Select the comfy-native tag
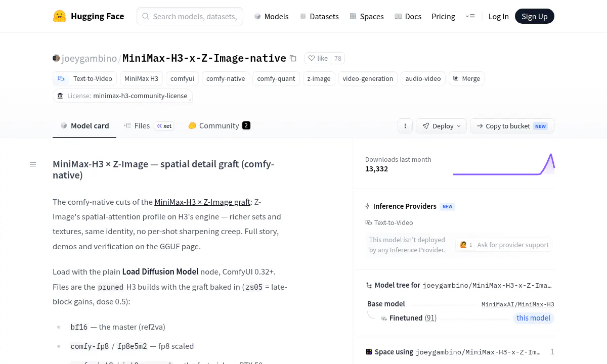Viewport: 607px width, 364px height. (x=226, y=78)
